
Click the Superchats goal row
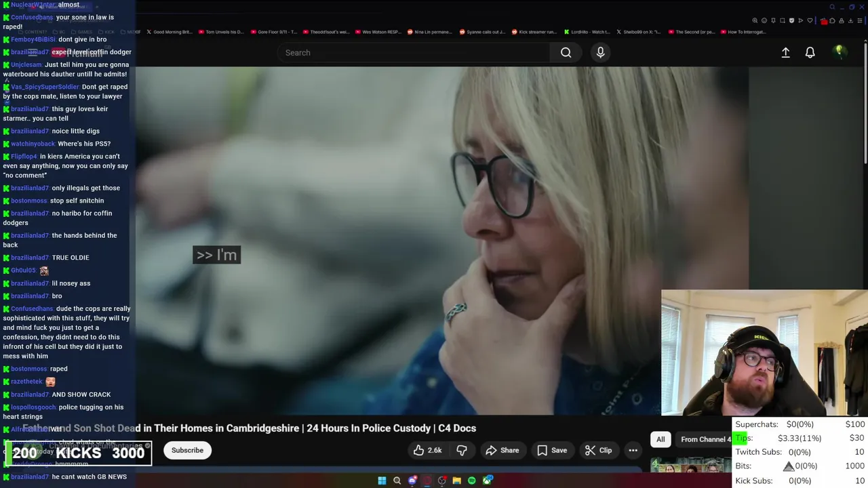[800, 424]
